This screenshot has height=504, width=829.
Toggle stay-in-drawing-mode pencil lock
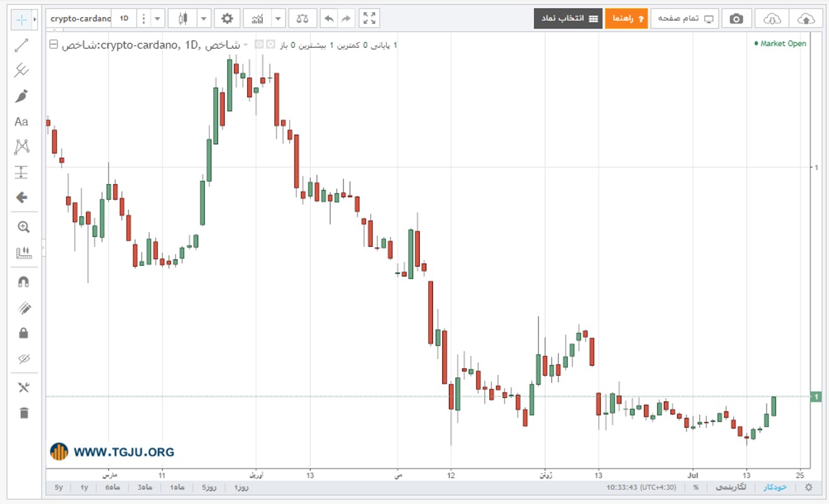click(x=23, y=307)
